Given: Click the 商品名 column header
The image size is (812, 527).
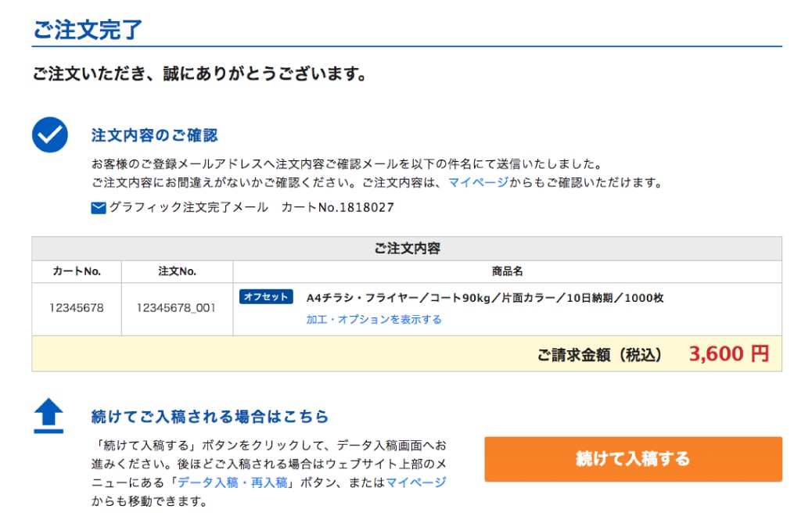Looking at the screenshot, I should 507,271.
